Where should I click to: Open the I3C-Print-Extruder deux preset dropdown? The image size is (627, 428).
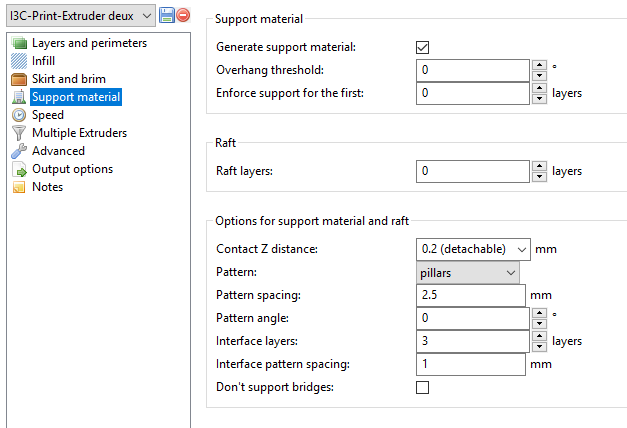(x=147, y=16)
